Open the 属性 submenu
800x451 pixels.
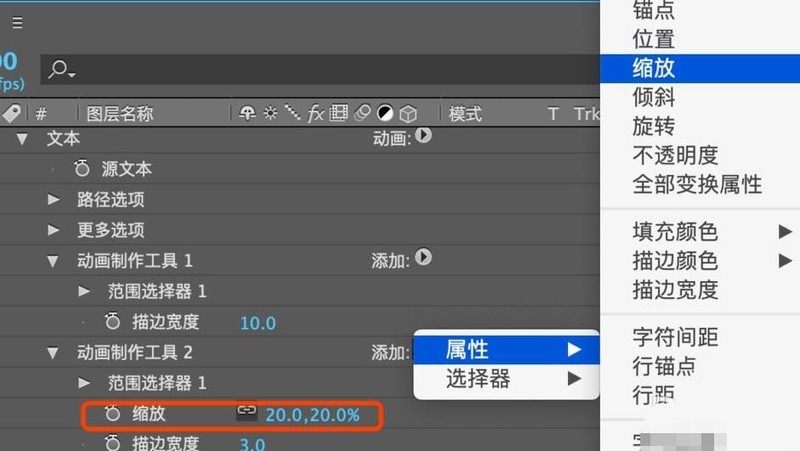click(x=506, y=349)
